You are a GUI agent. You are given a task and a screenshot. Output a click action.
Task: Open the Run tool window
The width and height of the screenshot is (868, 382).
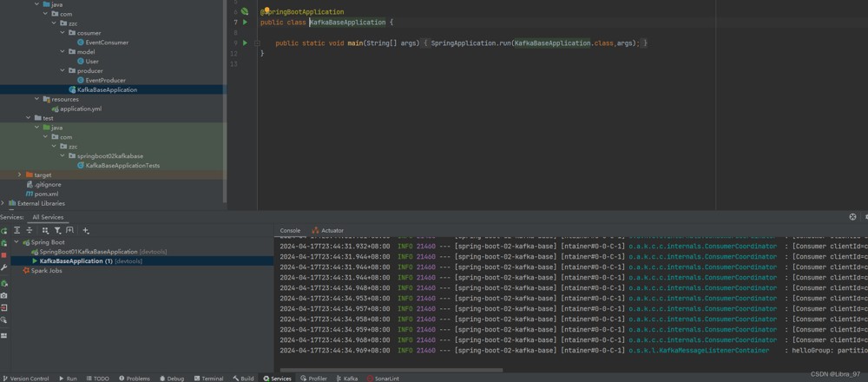[68, 379]
